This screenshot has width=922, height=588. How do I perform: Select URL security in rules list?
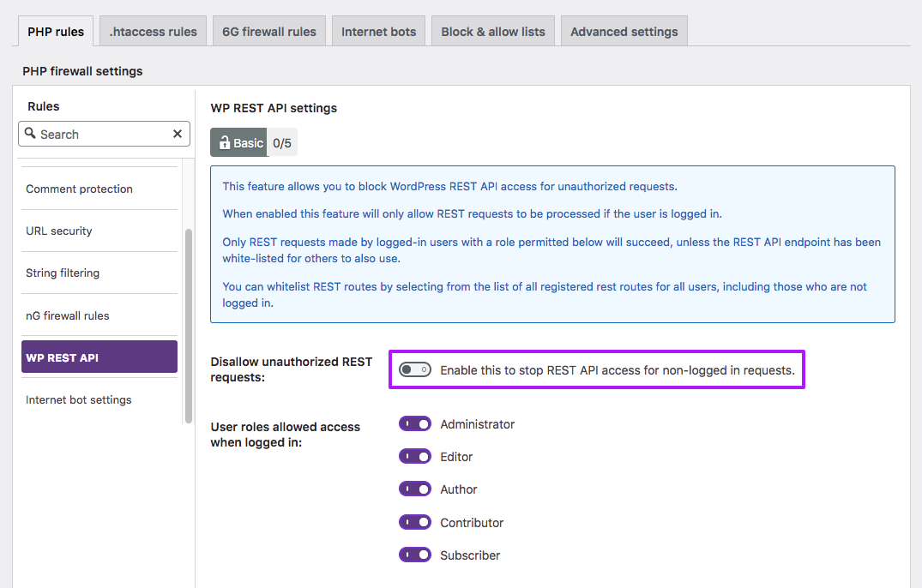59,231
